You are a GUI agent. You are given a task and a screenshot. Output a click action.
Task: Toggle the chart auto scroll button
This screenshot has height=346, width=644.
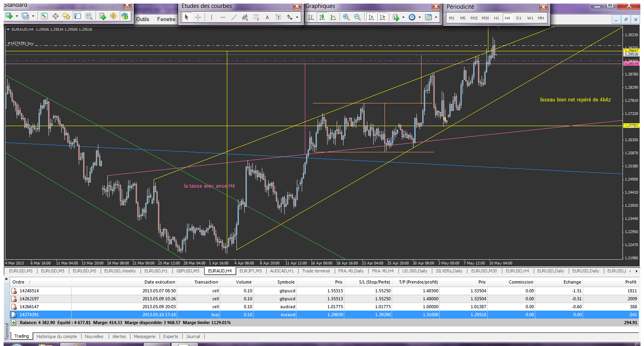click(371, 17)
